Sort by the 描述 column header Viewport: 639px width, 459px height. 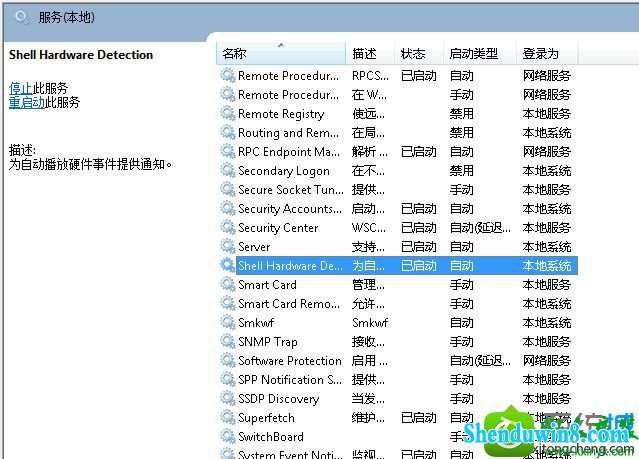coord(370,53)
